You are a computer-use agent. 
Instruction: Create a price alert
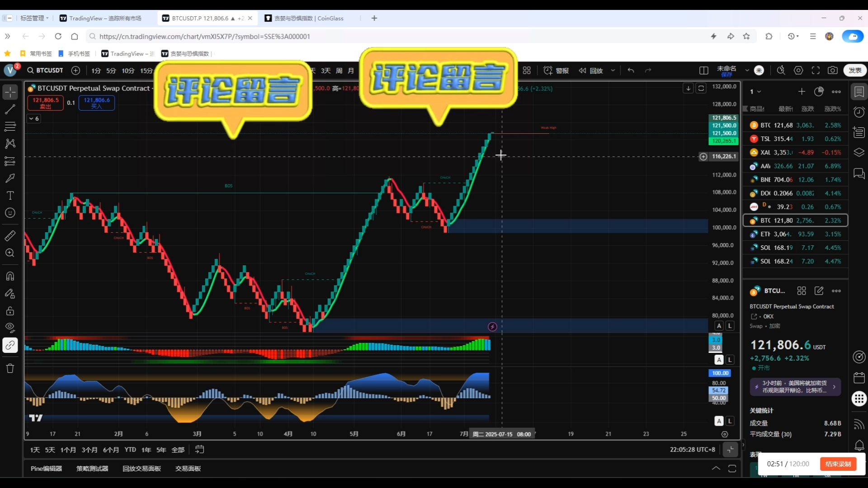556,70
